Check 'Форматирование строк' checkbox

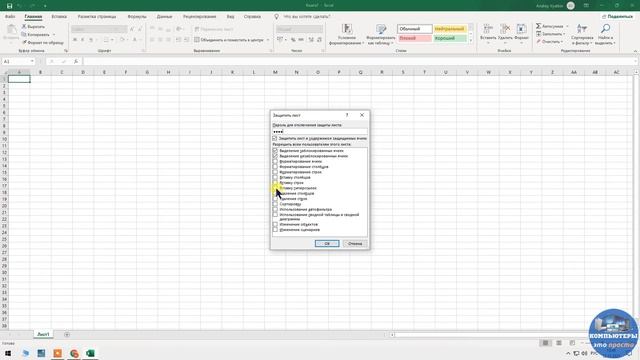pyautogui.click(x=275, y=172)
